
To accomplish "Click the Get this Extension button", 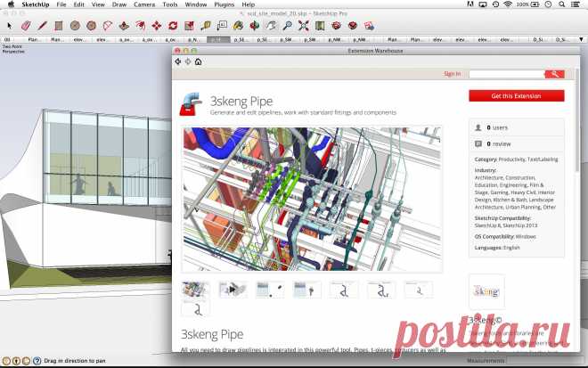I will 517,95.
